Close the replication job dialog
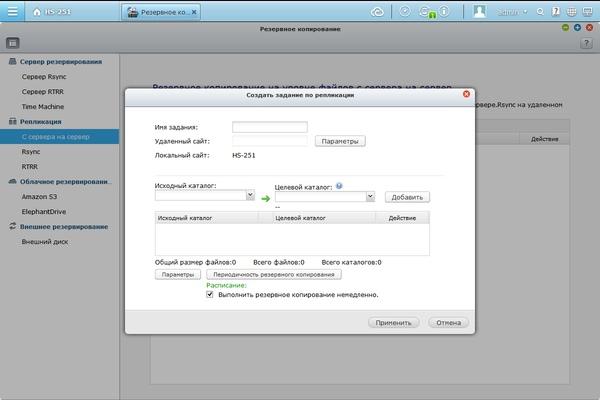Viewport: 600px width, 400px height. coord(466,94)
